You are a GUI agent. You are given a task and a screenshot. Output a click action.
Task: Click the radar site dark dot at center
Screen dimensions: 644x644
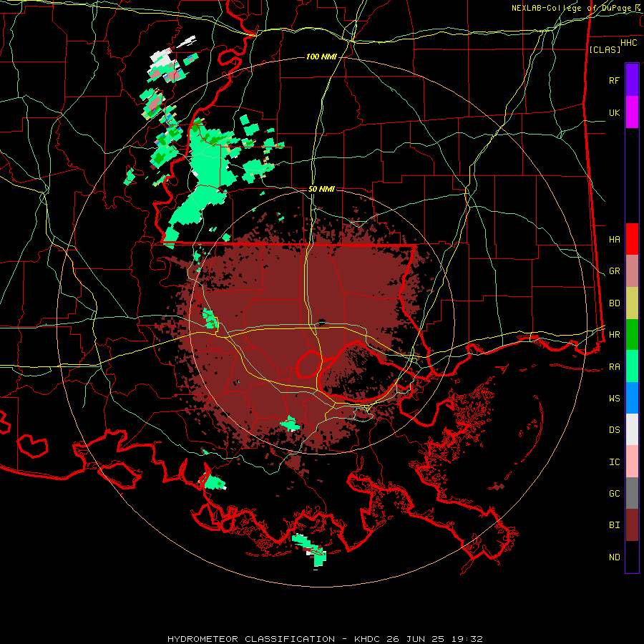[x=321, y=321]
